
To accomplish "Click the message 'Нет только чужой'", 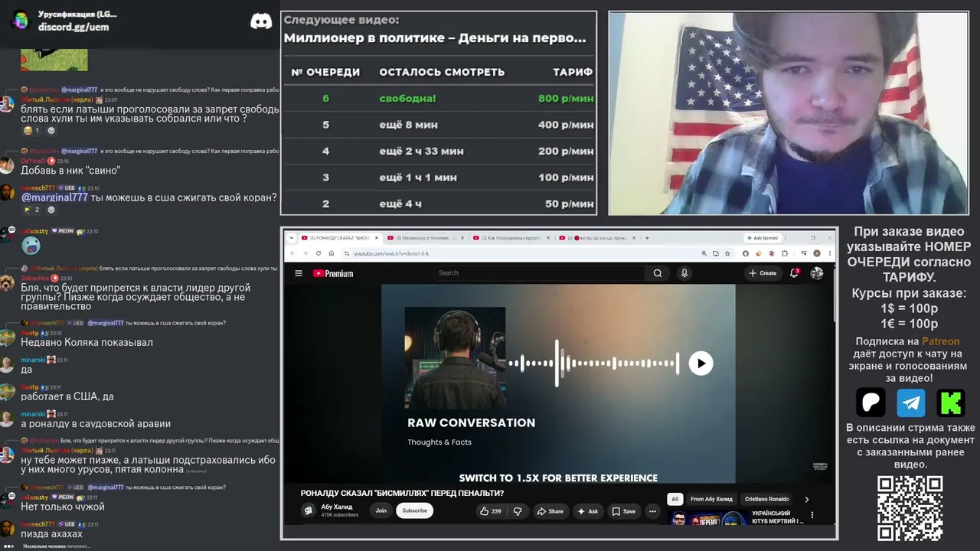I will click(x=63, y=507).
